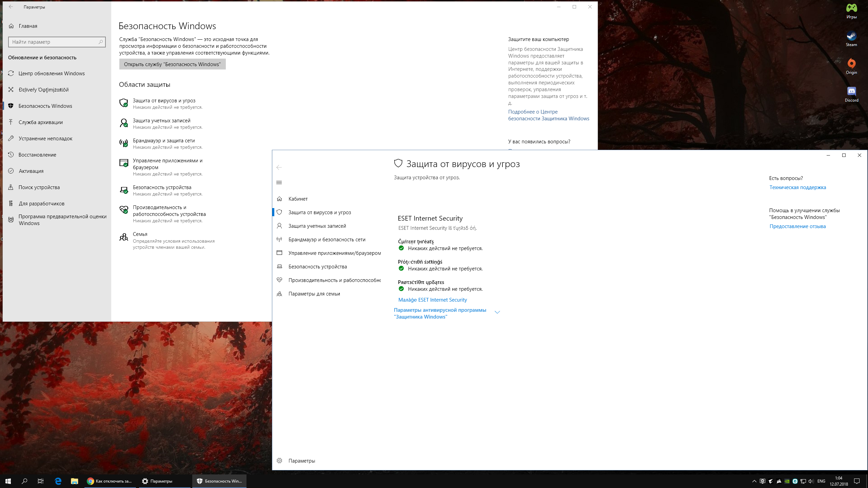Select Защита от вирусов и угроз in Security sidebar

(x=327, y=212)
